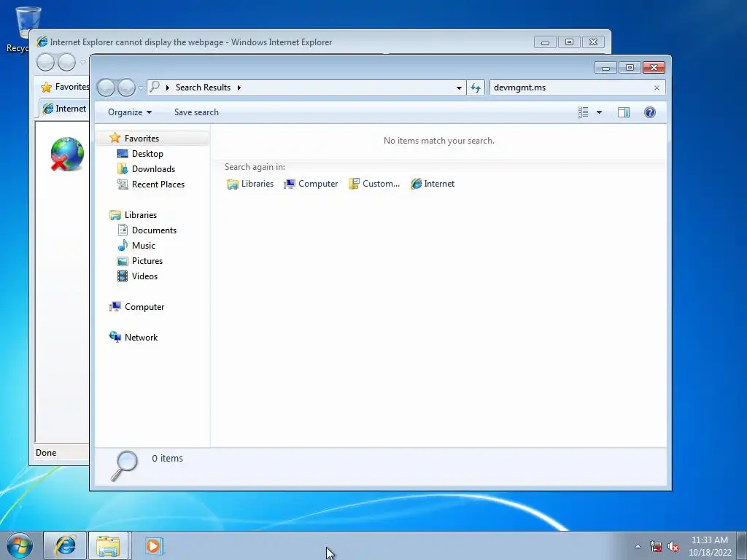Click the network status tray icon

[656, 547]
